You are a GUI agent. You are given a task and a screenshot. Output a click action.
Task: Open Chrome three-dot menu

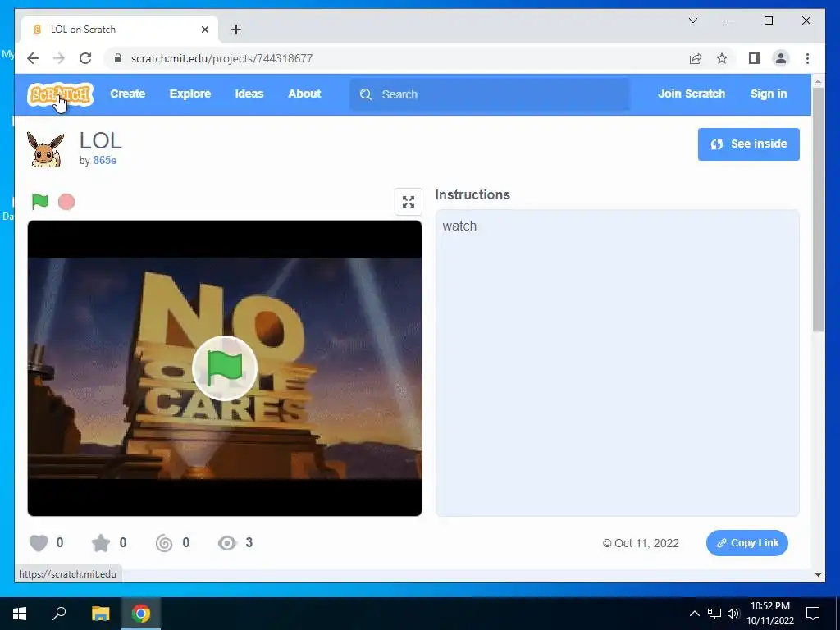point(807,58)
